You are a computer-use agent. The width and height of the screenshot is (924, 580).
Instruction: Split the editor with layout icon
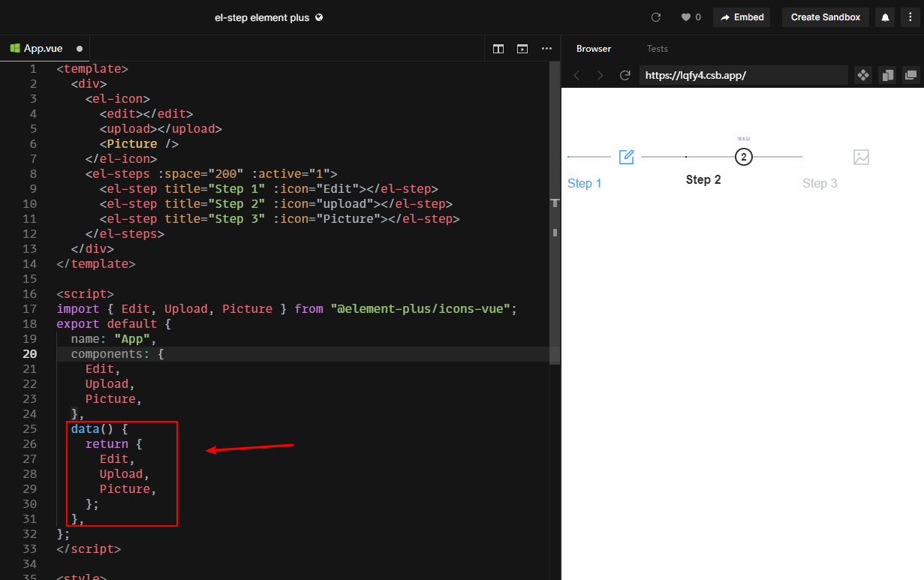coord(498,49)
